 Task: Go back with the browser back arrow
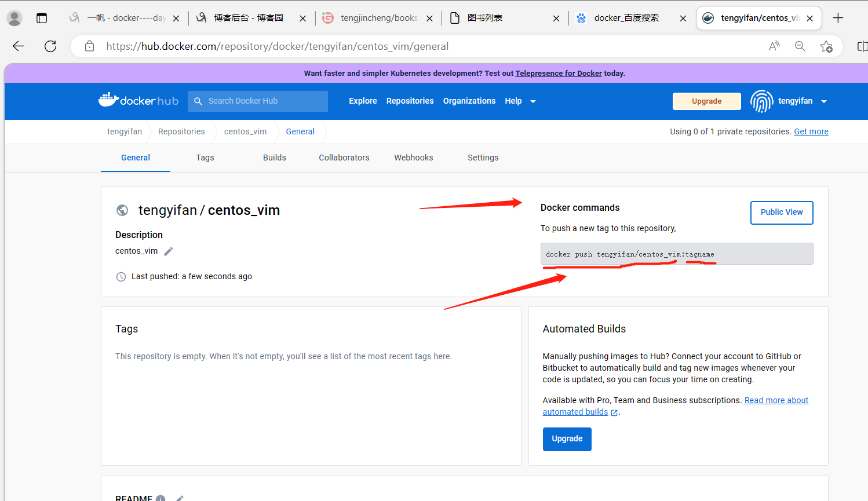pyautogui.click(x=19, y=46)
